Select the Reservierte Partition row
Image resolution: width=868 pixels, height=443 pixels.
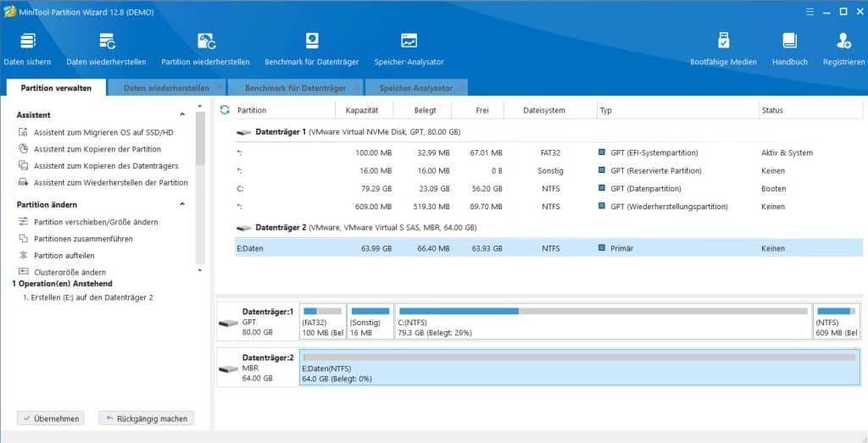[548, 170]
